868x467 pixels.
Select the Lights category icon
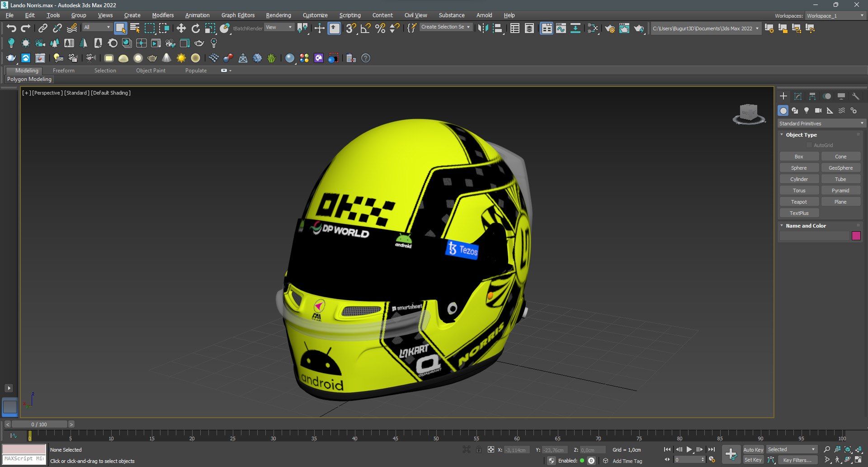[807, 110]
